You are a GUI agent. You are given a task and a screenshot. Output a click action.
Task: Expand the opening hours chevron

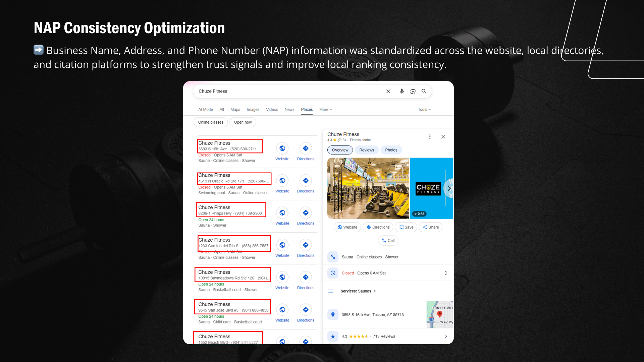coord(445,273)
